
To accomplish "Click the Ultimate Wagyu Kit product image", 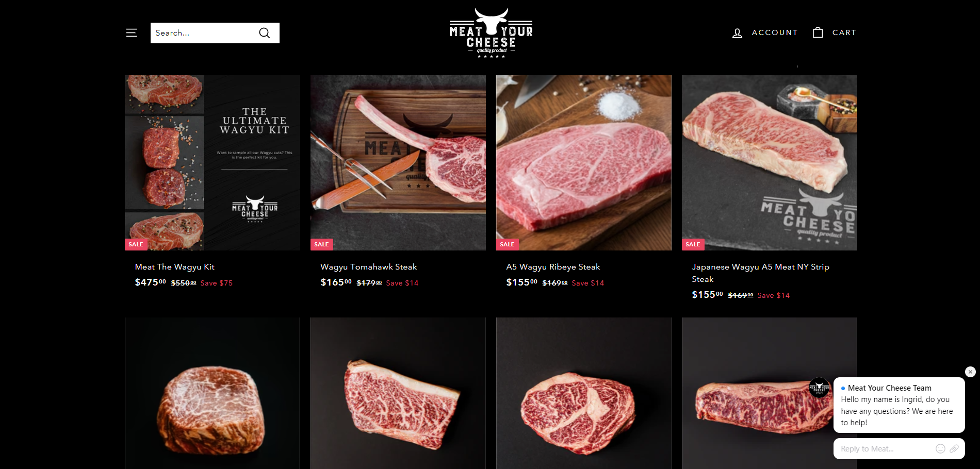I will (213, 163).
